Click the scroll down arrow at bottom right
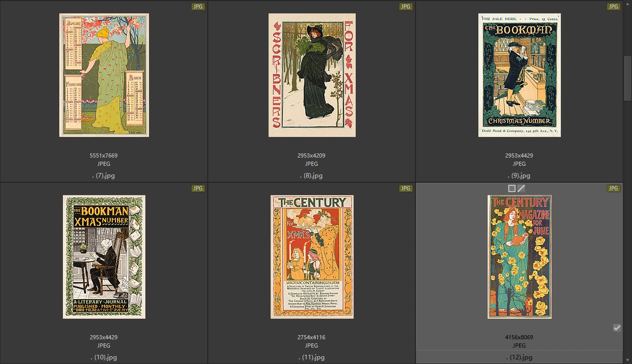Screen dimensions: 632x364 point(627,359)
